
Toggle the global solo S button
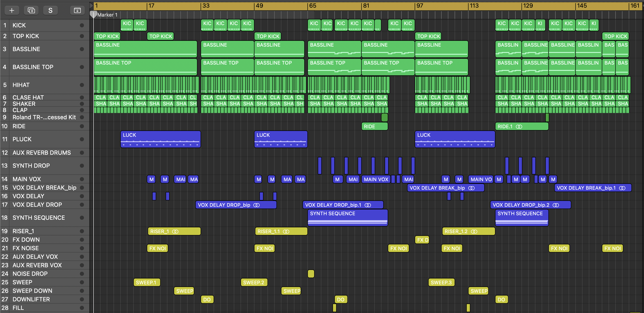[x=50, y=10]
